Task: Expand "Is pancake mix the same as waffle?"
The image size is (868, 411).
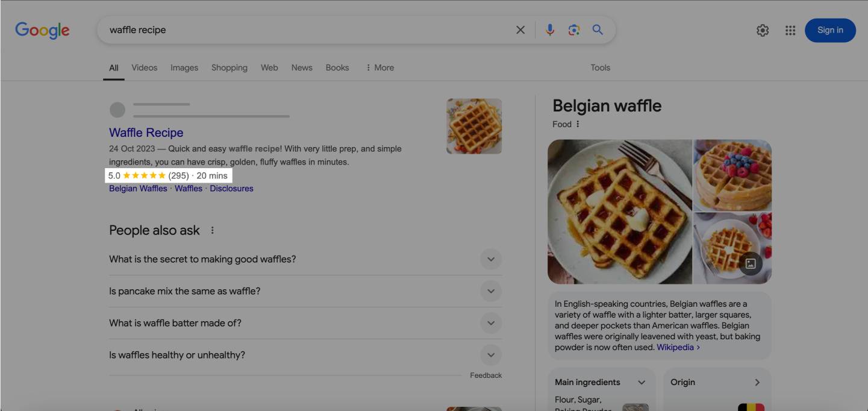Action: [x=490, y=291]
